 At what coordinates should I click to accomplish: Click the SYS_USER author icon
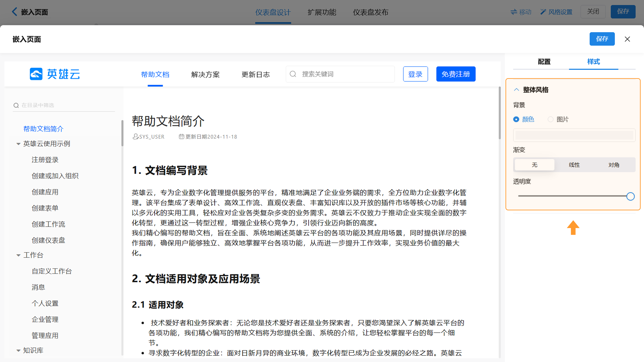[135, 137]
